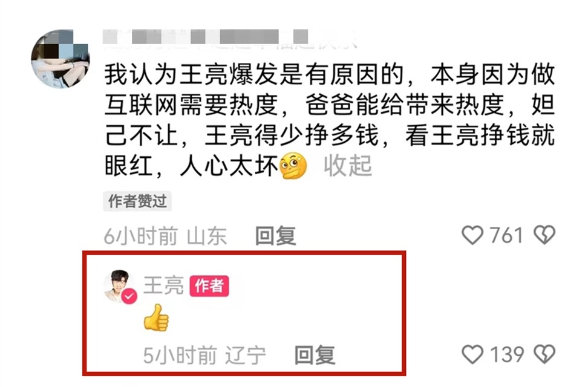Select the 761 like count

(x=506, y=235)
